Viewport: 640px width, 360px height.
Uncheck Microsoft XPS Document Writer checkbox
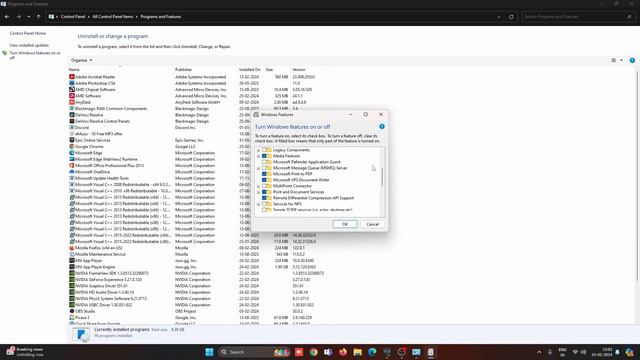pyautogui.click(x=264, y=180)
